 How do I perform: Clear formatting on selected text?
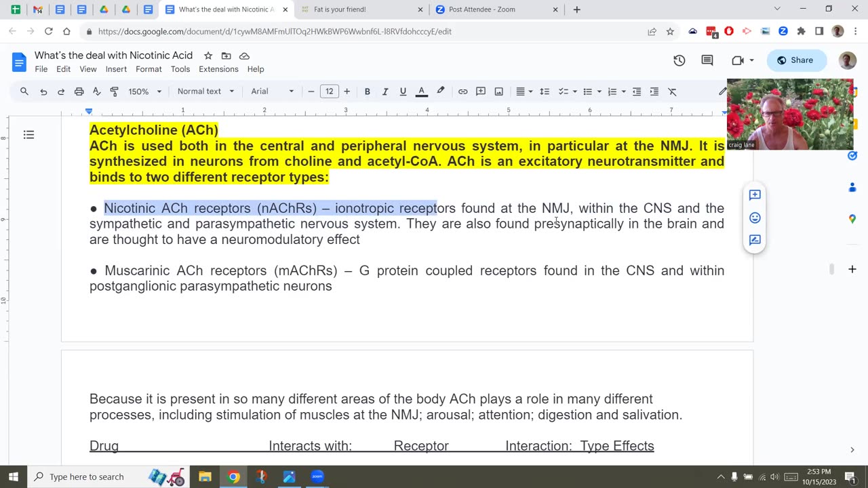click(672, 91)
